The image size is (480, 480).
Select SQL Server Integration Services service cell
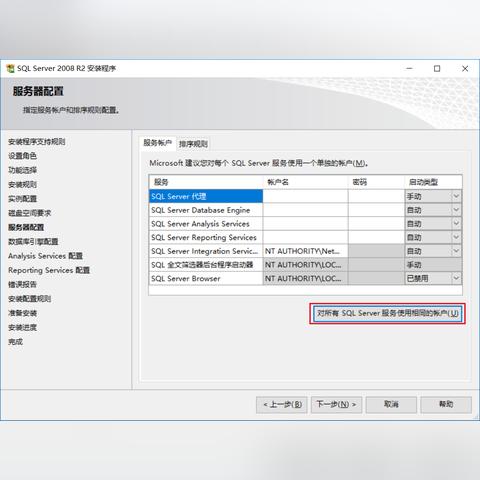pyautogui.click(x=206, y=251)
